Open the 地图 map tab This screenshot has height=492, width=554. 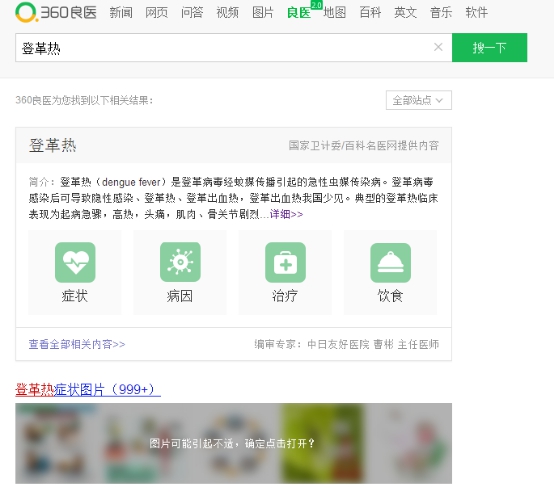point(334,13)
